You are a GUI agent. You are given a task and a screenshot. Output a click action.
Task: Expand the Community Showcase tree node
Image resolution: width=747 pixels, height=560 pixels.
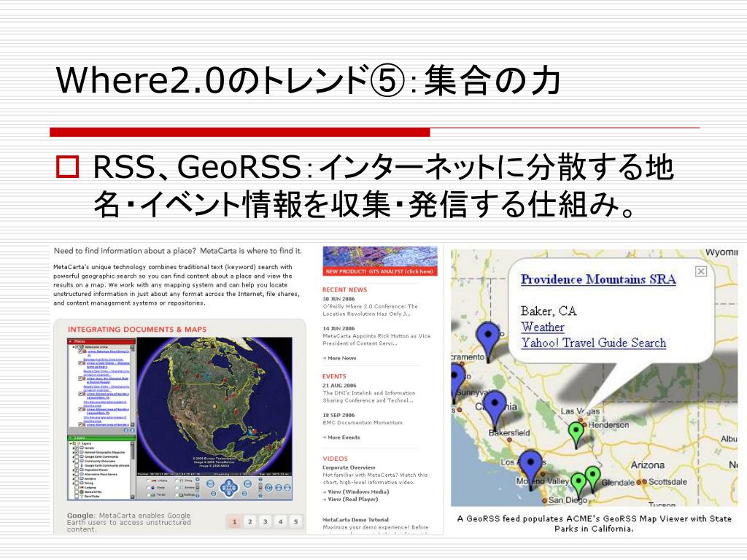click(x=72, y=461)
